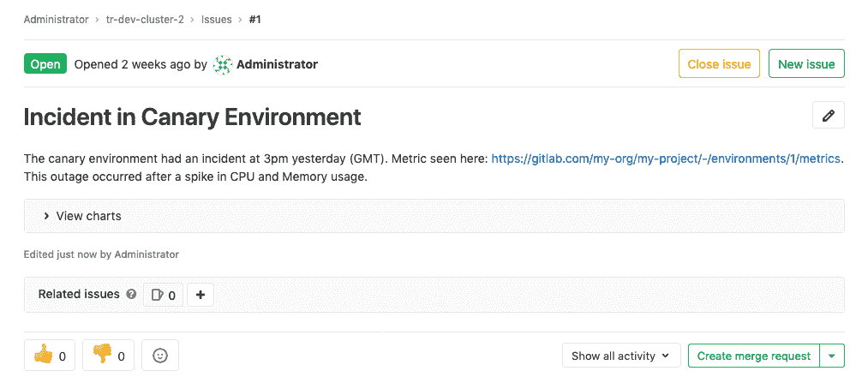Screen dimensions: 868x377
Task: Click the related issues count badge
Action: coord(163,295)
